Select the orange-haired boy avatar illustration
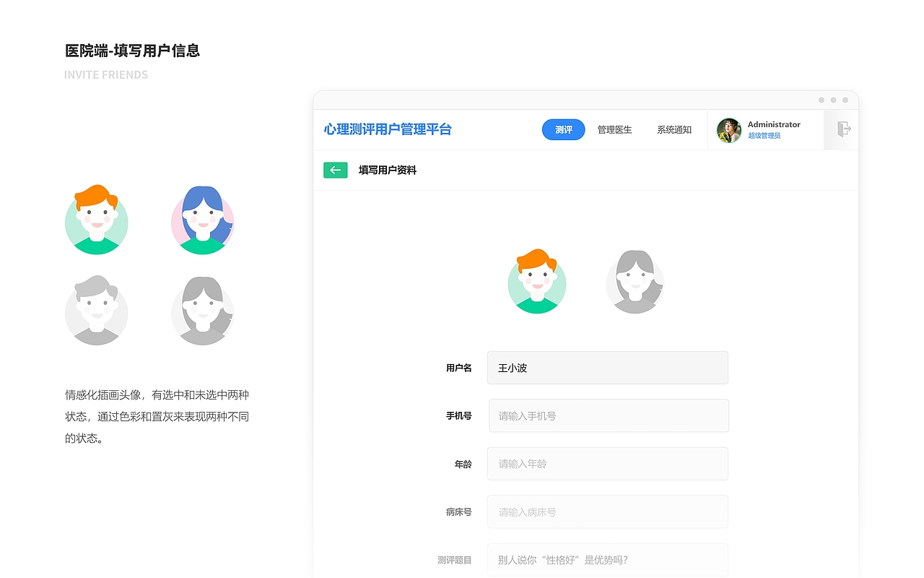Viewport: 924px width, 578px height. (x=96, y=220)
